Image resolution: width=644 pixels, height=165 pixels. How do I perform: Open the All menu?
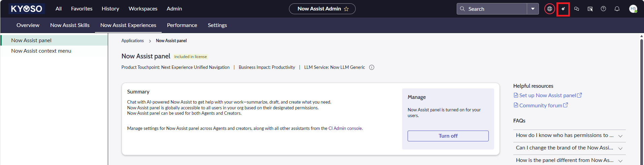[59, 9]
